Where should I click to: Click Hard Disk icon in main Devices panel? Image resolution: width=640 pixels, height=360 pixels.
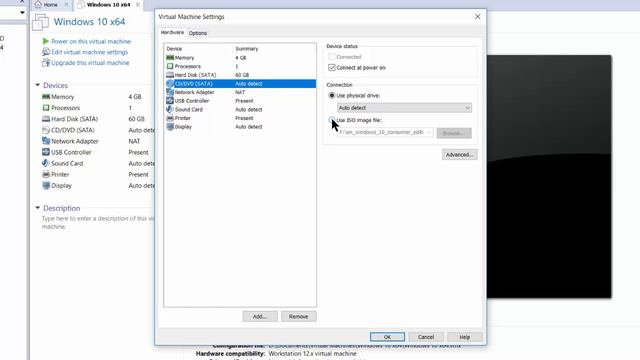tap(46, 119)
